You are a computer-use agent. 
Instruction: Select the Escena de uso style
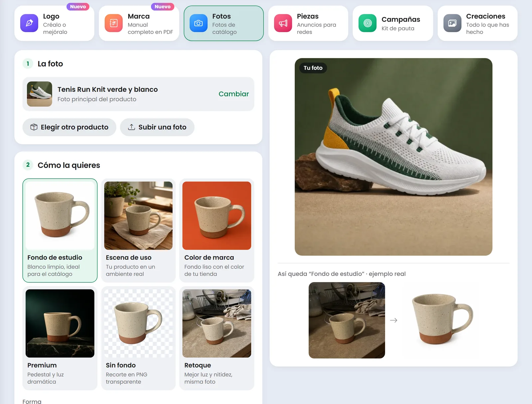click(138, 231)
